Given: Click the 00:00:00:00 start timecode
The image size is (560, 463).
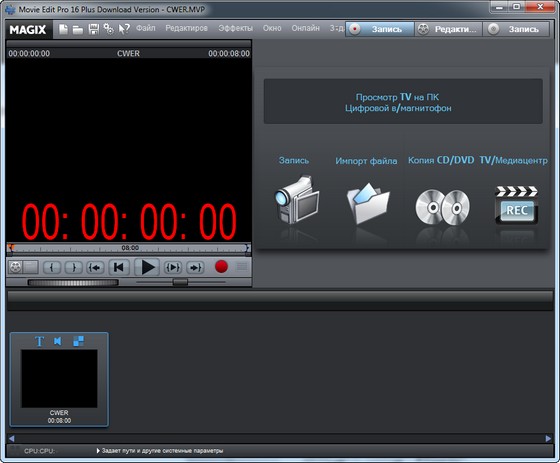Looking at the screenshot, I should 29,54.
